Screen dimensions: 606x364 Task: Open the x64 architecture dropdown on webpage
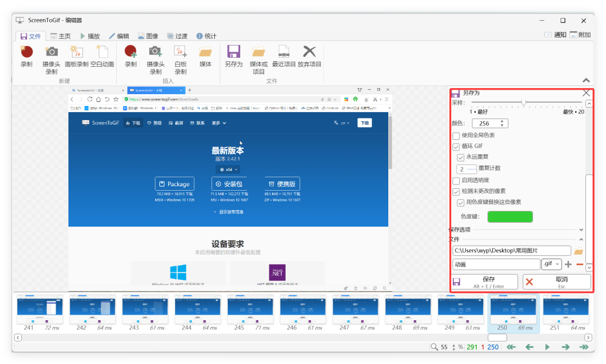228,169
